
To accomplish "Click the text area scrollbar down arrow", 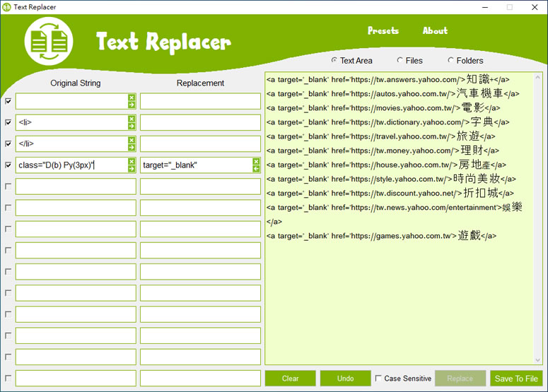I will click(537, 360).
